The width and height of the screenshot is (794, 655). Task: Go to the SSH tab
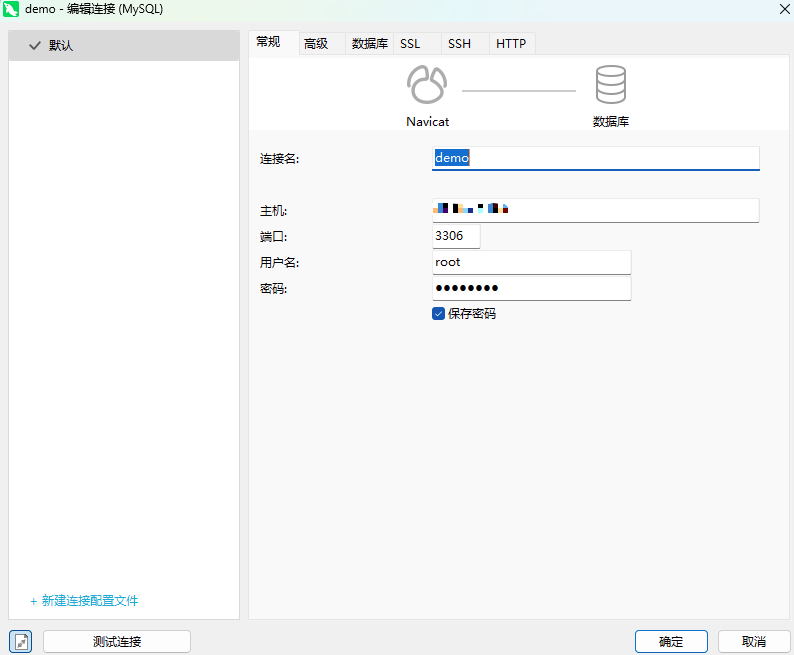pyautogui.click(x=459, y=44)
